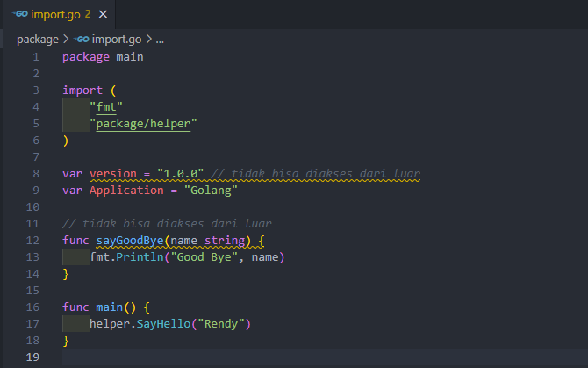Close the import.go tab
This screenshot has width=588, height=368.
[103, 14]
